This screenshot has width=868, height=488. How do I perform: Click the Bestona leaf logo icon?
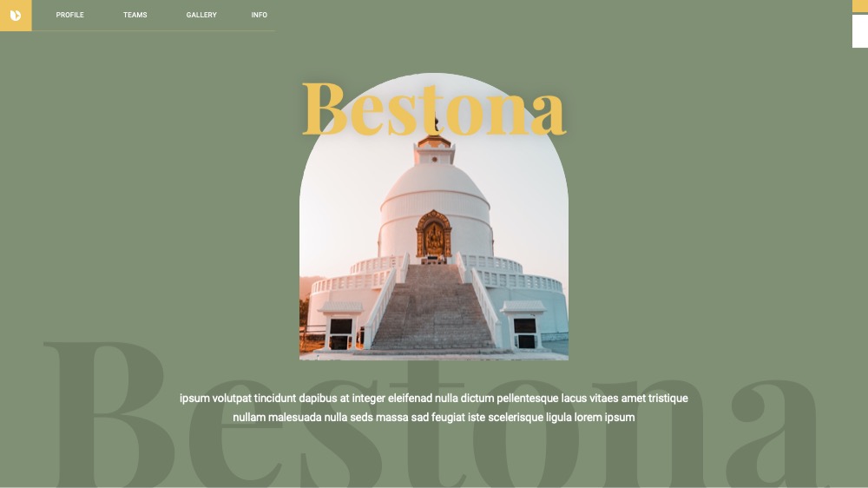tap(16, 16)
